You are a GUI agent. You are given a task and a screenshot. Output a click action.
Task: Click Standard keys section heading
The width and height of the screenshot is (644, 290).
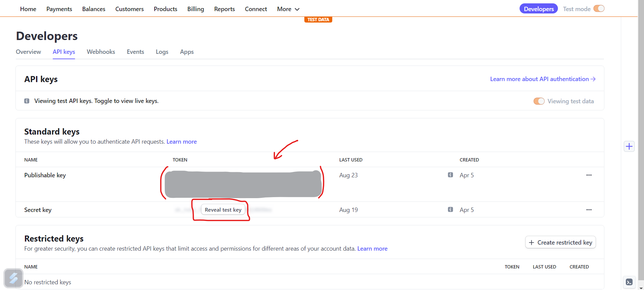[x=52, y=132]
